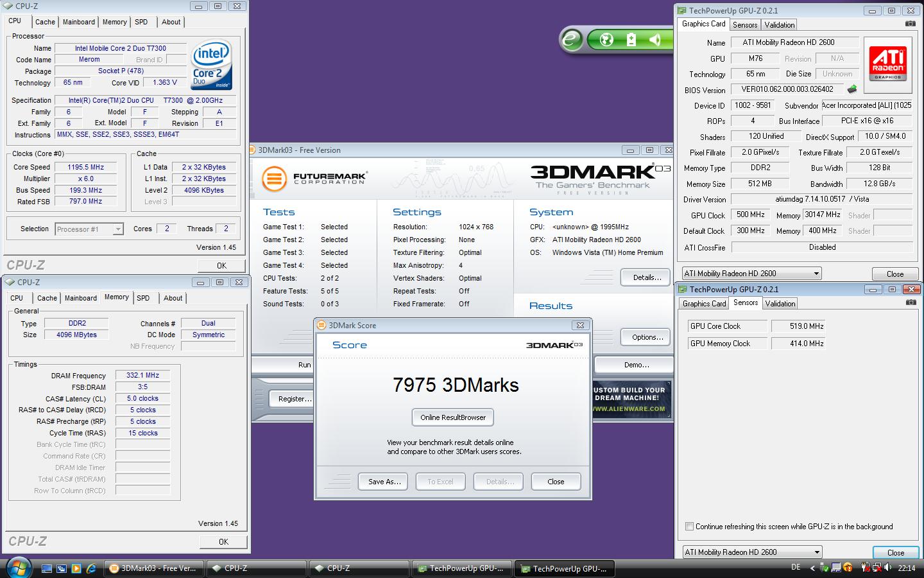Click the volume speaker tray icon
The width and height of the screenshot is (924, 578).
pyautogui.click(x=888, y=568)
